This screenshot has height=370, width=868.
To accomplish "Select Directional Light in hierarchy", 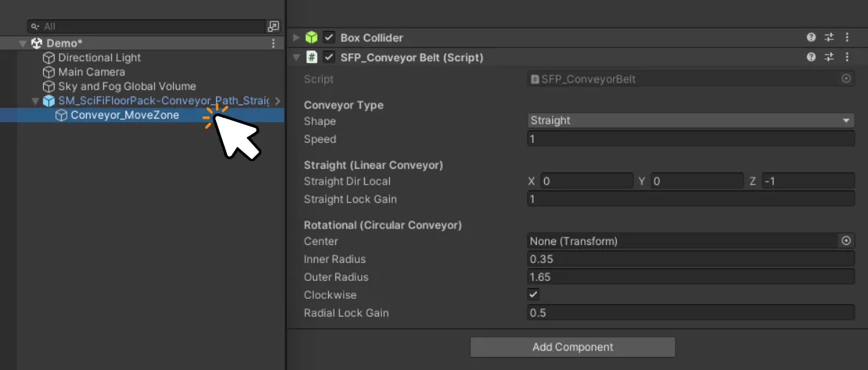I will click(x=100, y=57).
